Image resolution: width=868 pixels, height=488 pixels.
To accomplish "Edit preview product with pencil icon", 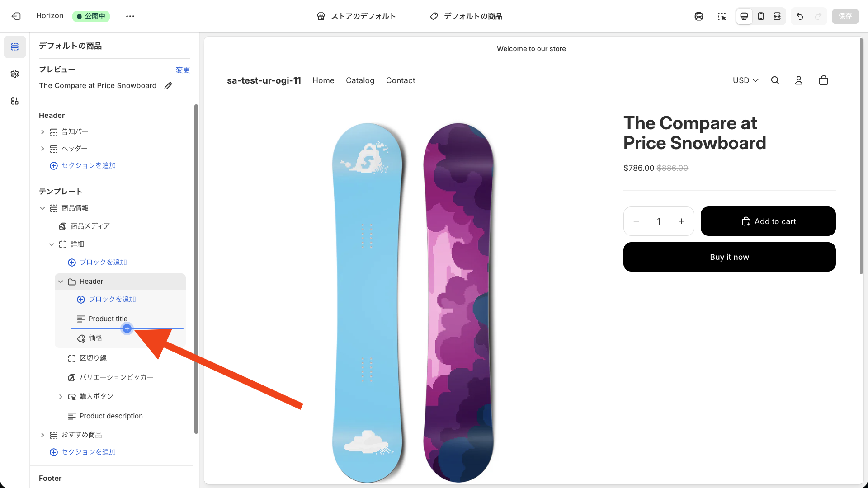I will click(168, 86).
